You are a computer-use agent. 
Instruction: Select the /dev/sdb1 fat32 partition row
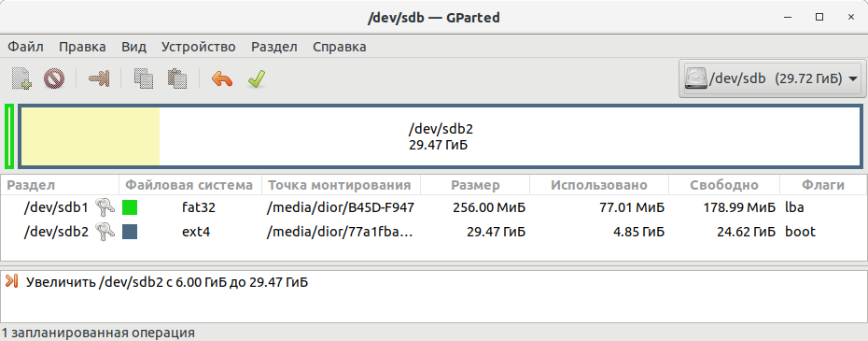point(433,208)
